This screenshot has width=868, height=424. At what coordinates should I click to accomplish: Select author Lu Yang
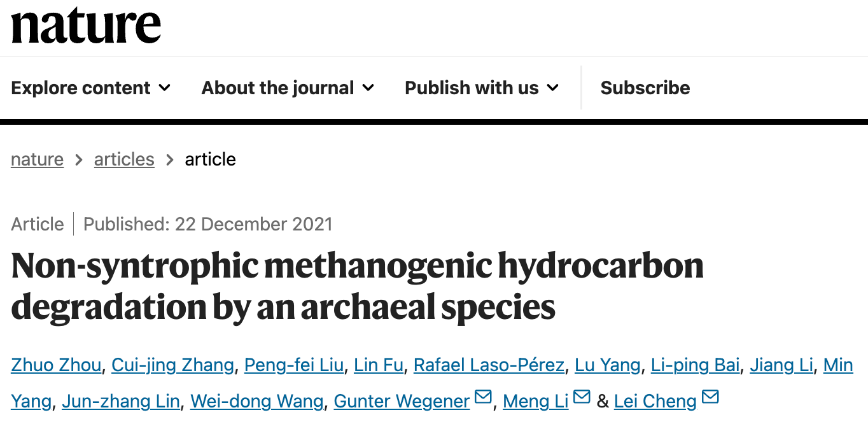tap(608, 365)
